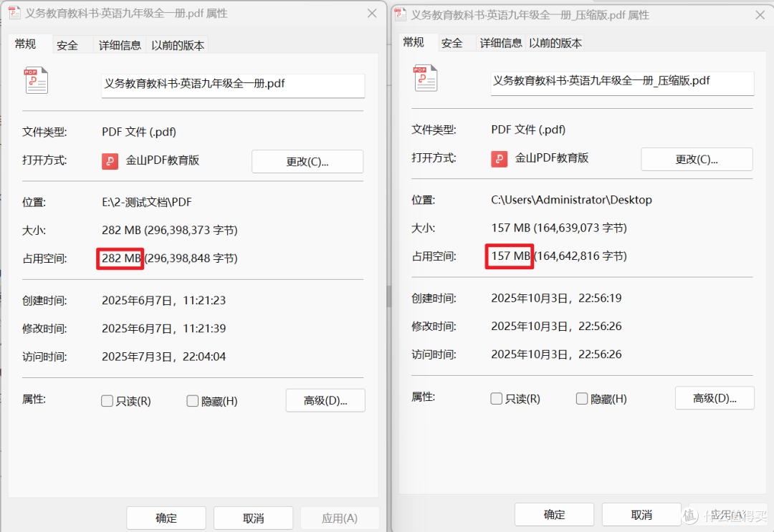The image size is (774, 532).
Task: Enable 隐藏(H) checkbox in left window
Action: pyautogui.click(x=193, y=401)
